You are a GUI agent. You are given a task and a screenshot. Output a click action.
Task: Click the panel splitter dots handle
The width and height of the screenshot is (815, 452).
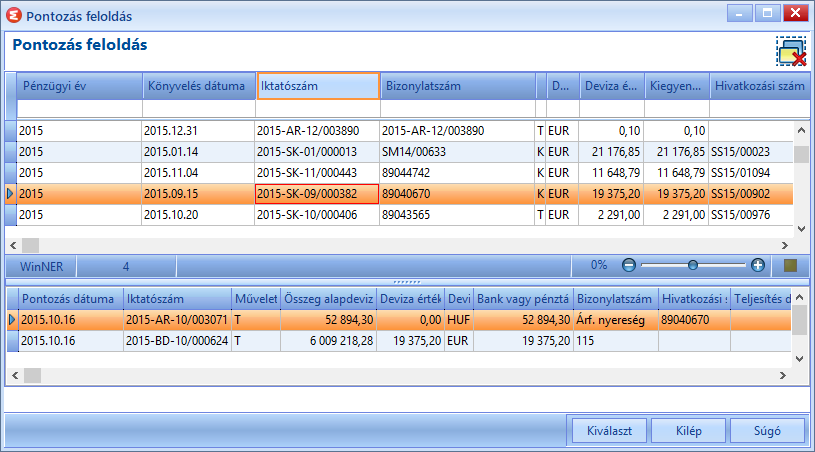coord(407,282)
